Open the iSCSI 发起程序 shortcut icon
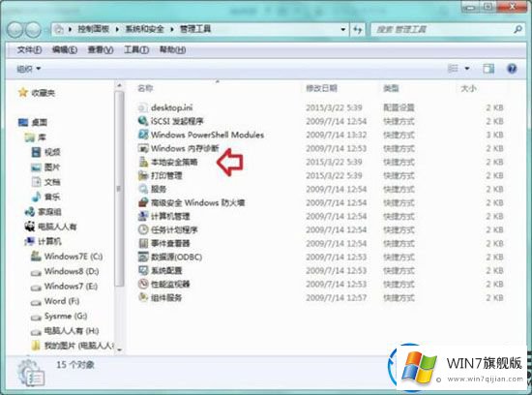The height and width of the screenshot is (395, 532). [143, 121]
